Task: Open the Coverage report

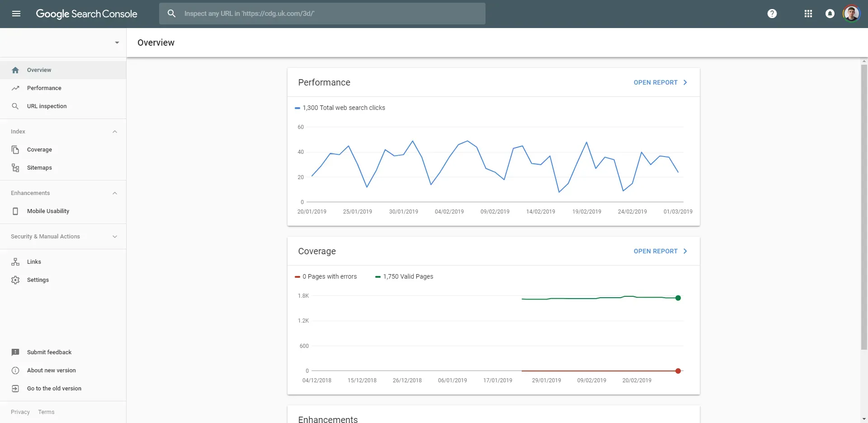Action: tap(656, 251)
